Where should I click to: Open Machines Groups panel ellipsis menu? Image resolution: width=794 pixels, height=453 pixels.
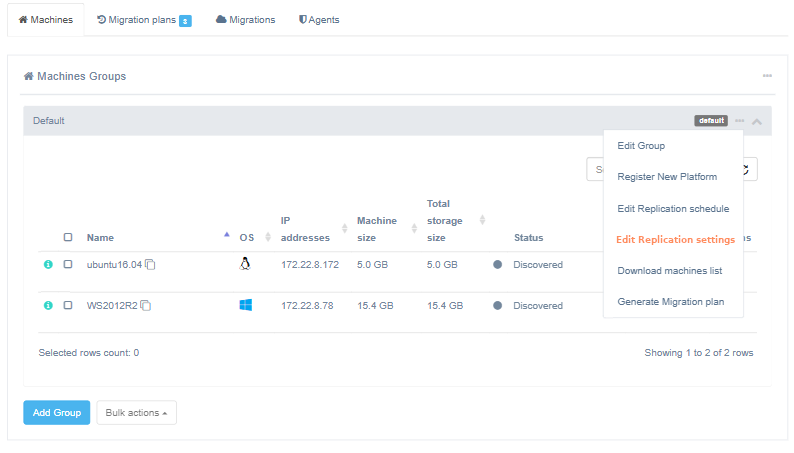click(x=767, y=76)
